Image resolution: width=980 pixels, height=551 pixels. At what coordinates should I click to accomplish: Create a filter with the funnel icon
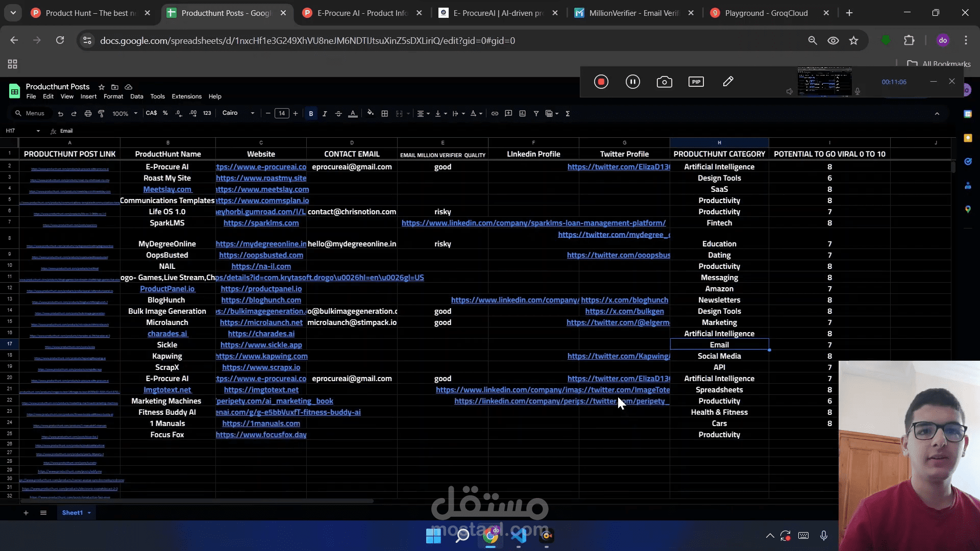(536, 113)
